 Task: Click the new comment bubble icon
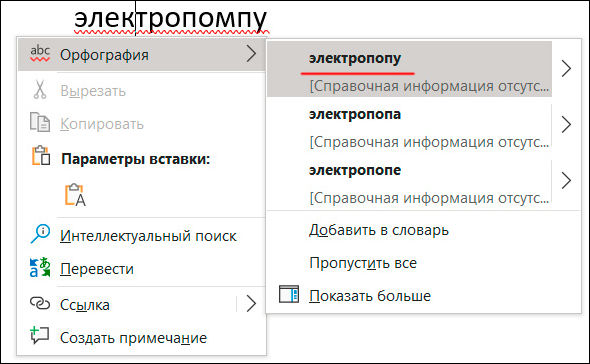click(40, 335)
